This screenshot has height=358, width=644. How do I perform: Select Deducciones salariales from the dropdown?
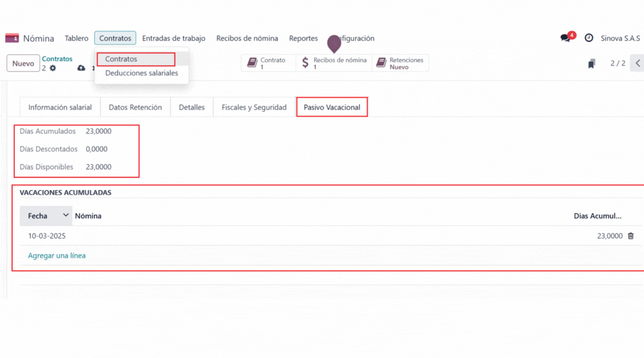(142, 73)
